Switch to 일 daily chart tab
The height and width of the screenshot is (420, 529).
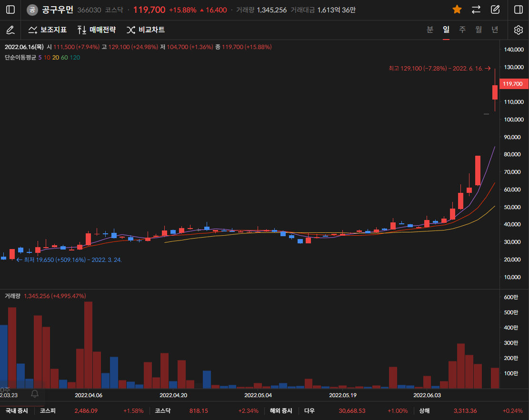click(x=446, y=30)
